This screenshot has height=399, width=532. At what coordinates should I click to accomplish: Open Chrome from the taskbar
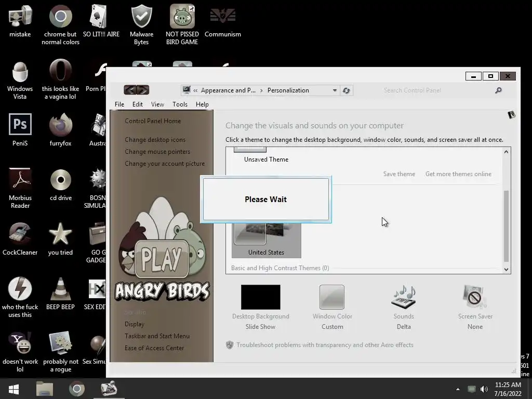77,389
